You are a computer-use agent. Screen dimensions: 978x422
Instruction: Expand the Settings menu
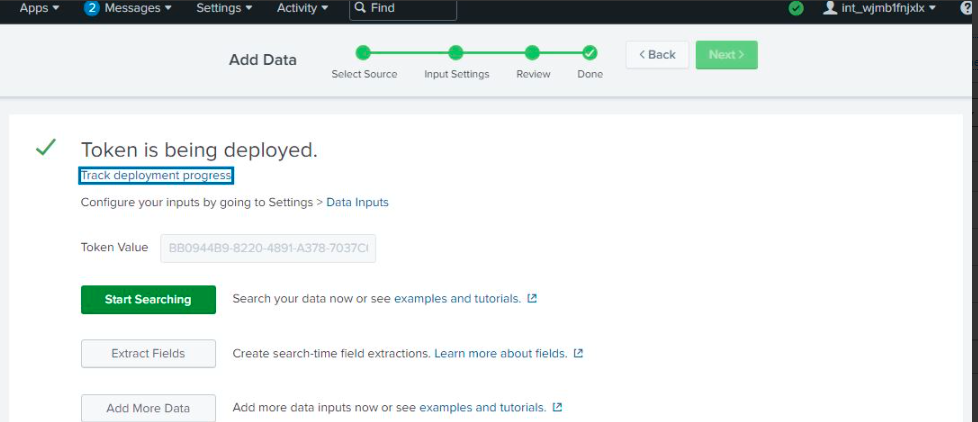(224, 8)
